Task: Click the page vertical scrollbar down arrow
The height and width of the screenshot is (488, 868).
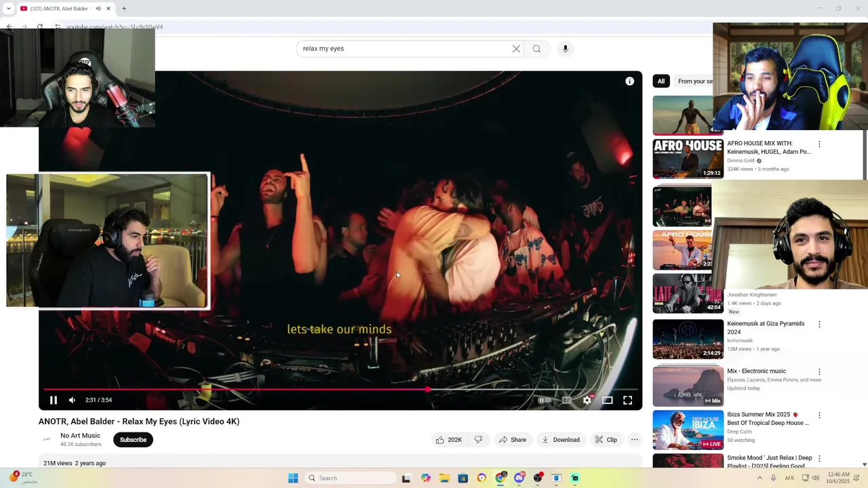Action: pyautogui.click(x=864, y=465)
